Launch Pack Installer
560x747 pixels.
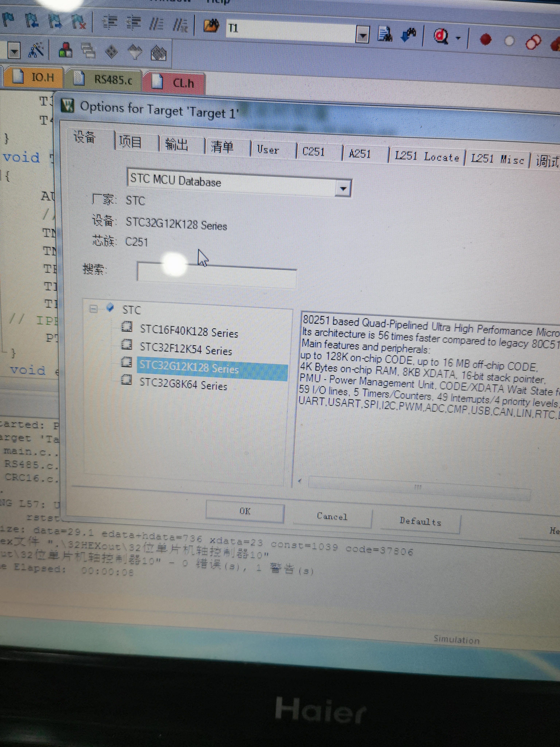[158, 53]
